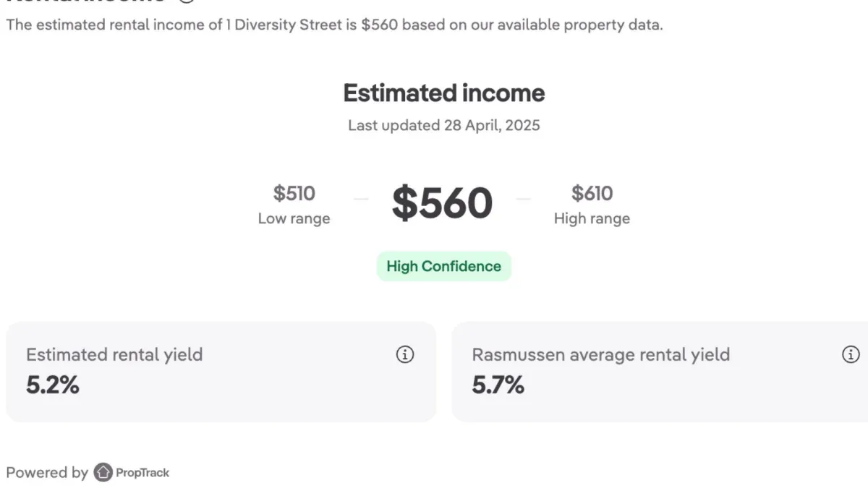
Task: Click the Low range label
Action: (x=294, y=218)
